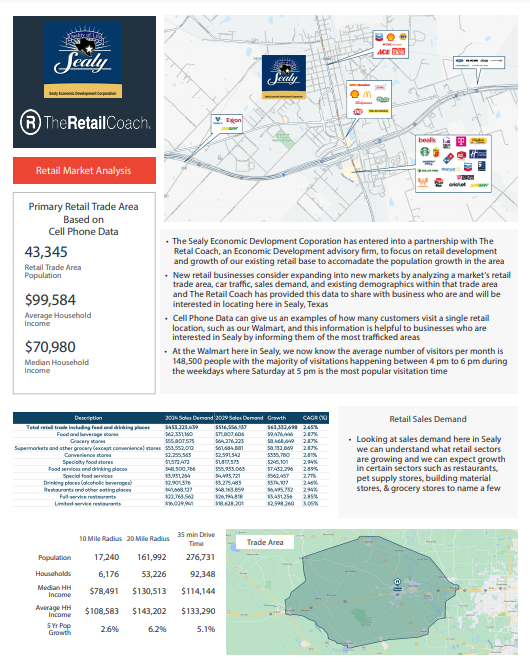Click the 'Specialty food stores' row label

(88, 462)
